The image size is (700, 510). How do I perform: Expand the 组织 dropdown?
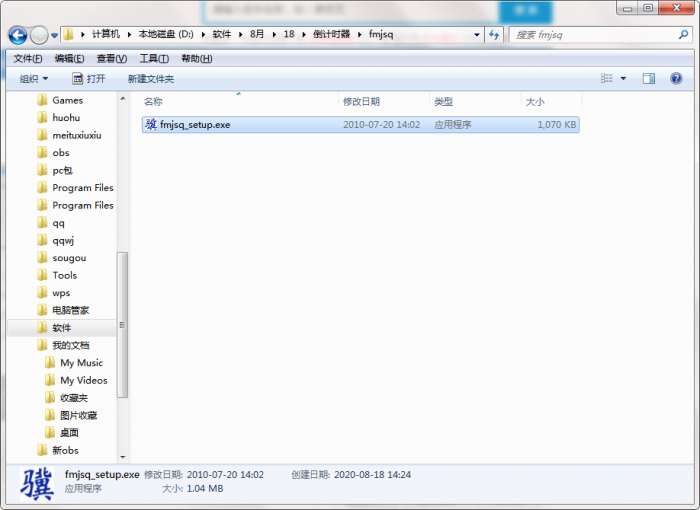point(33,79)
